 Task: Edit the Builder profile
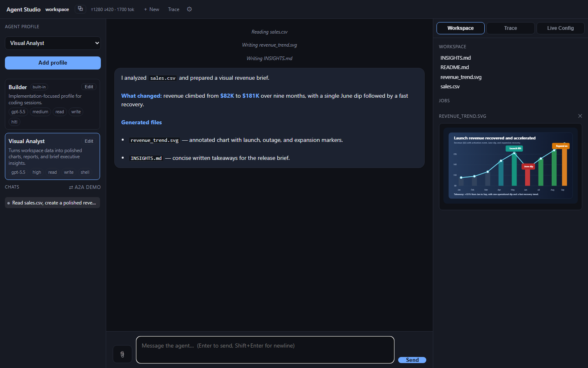(89, 87)
